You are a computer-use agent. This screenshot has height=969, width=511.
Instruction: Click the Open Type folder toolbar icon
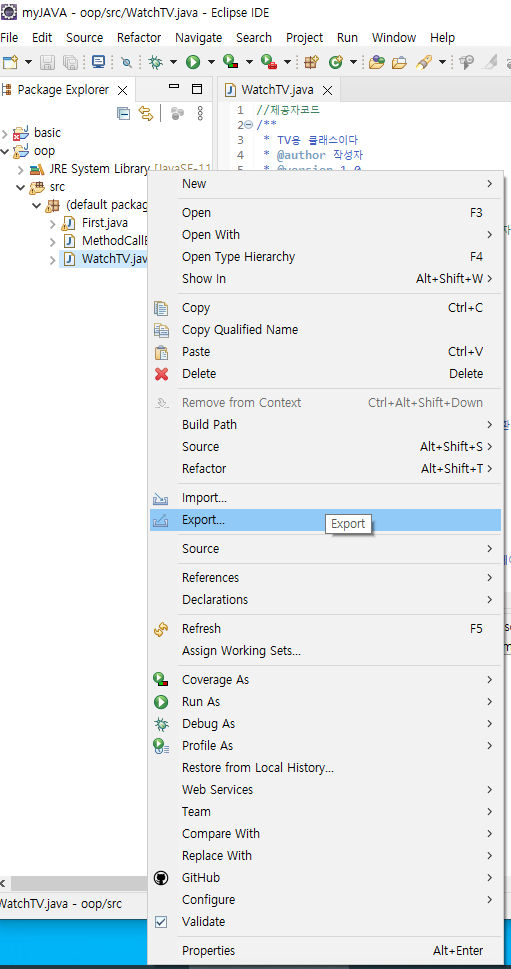point(376,62)
